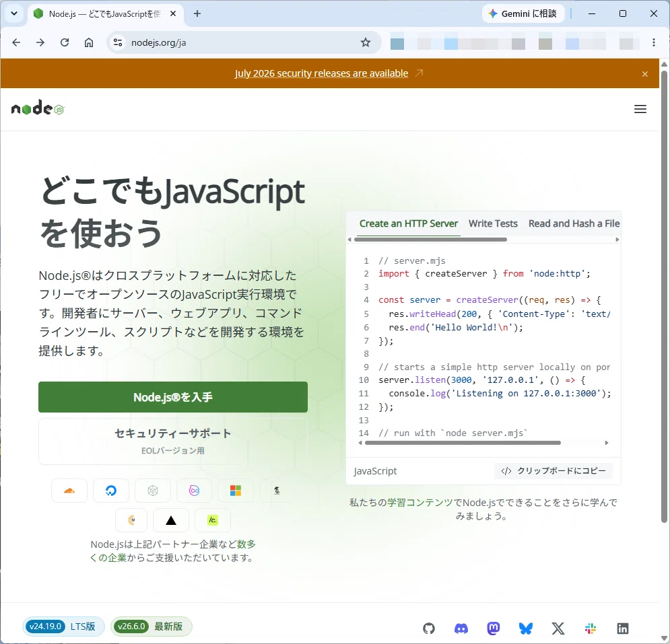Visit the Mastodon profile icon
Viewport: 670px width, 644px height.
(494, 629)
